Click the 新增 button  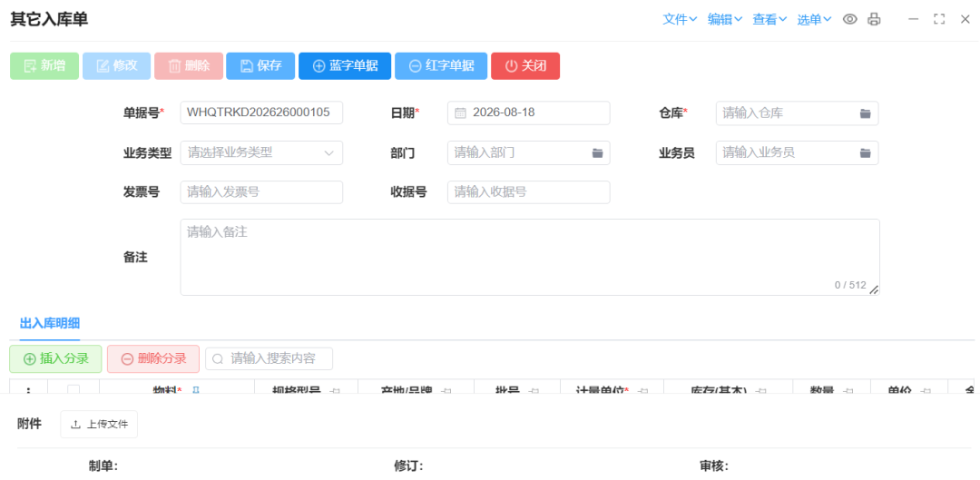click(x=44, y=65)
